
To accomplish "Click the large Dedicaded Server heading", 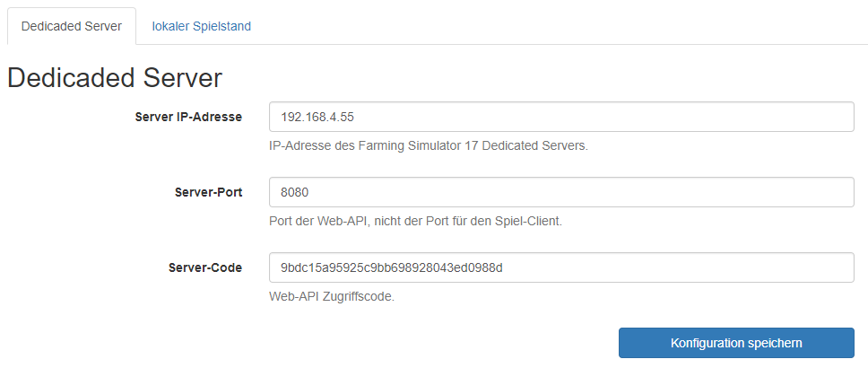I will click(115, 77).
